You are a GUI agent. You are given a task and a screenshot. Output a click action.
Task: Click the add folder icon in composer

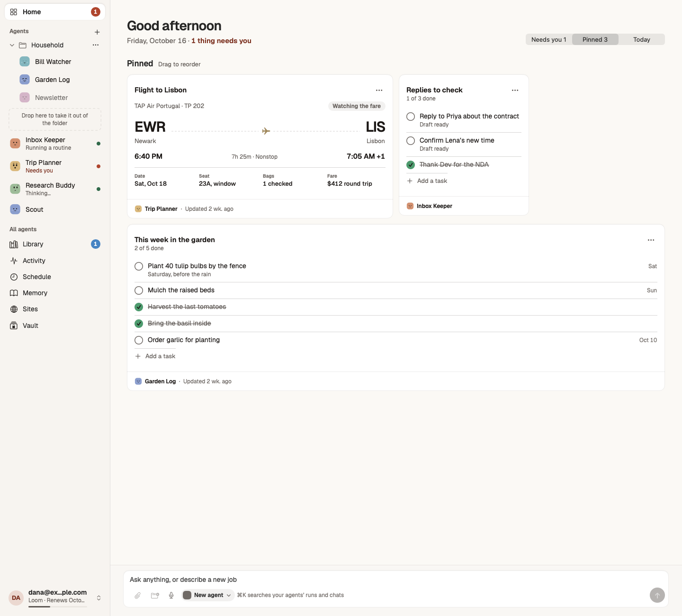(155, 595)
